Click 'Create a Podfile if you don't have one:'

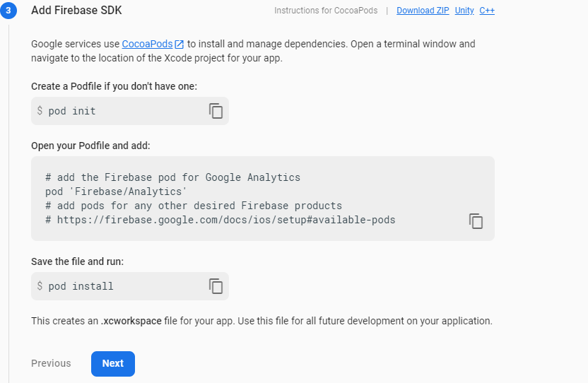114,86
